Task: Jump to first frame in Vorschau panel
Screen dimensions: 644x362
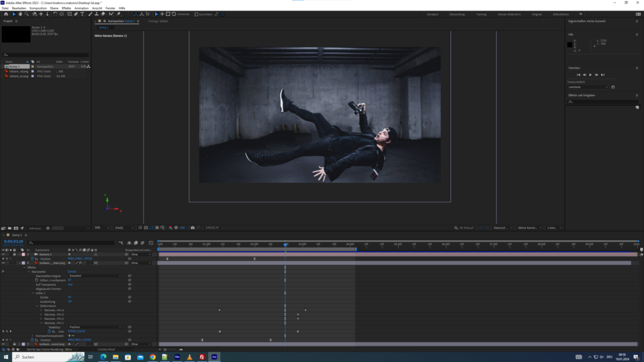Action: (x=577, y=75)
